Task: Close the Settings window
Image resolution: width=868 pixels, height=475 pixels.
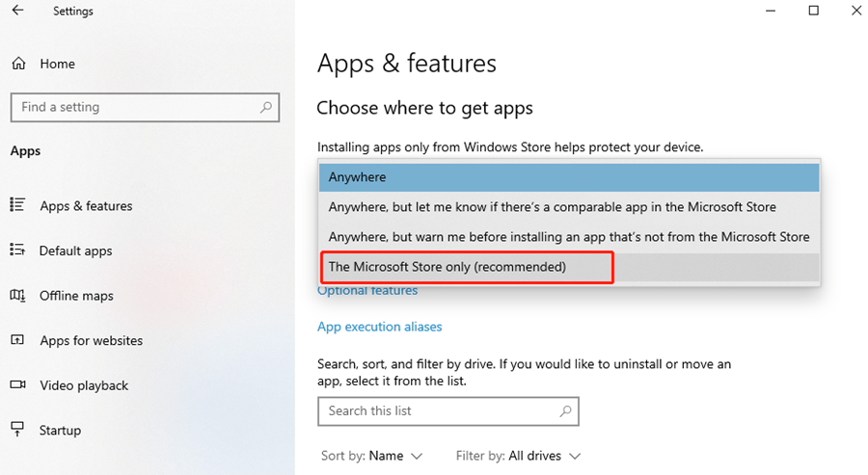Action: pyautogui.click(x=856, y=11)
